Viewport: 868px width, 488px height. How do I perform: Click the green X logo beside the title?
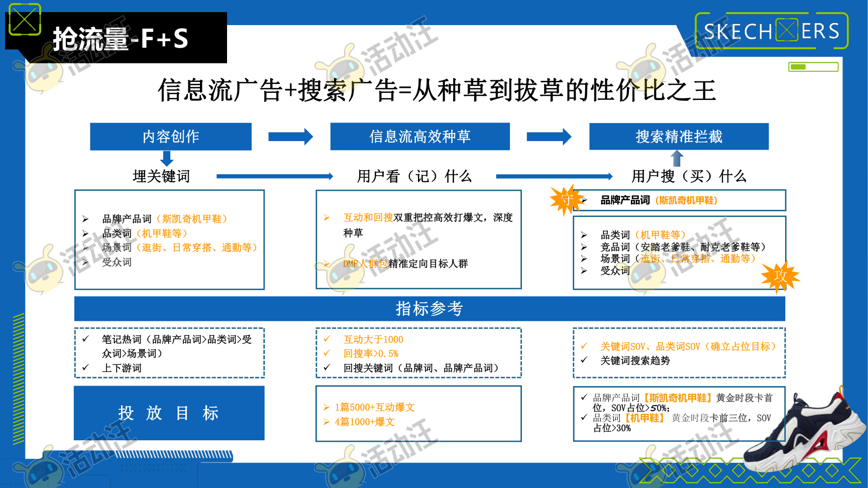tap(25, 20)
